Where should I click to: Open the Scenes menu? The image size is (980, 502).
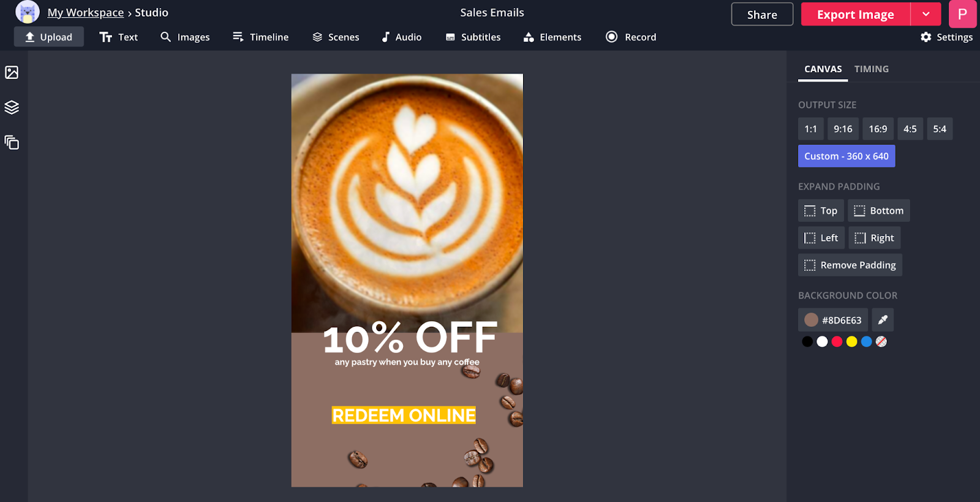[x=336, y=37]
